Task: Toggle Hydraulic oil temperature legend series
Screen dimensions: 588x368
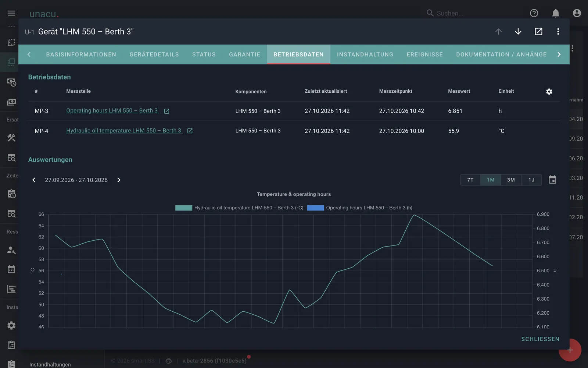Action: coord(239,208)
